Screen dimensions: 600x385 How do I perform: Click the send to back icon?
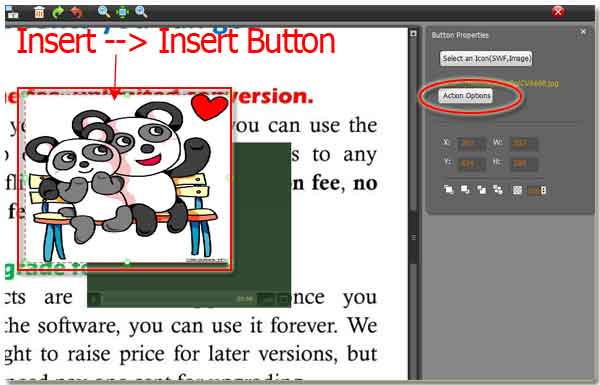[x=498, y=189]
